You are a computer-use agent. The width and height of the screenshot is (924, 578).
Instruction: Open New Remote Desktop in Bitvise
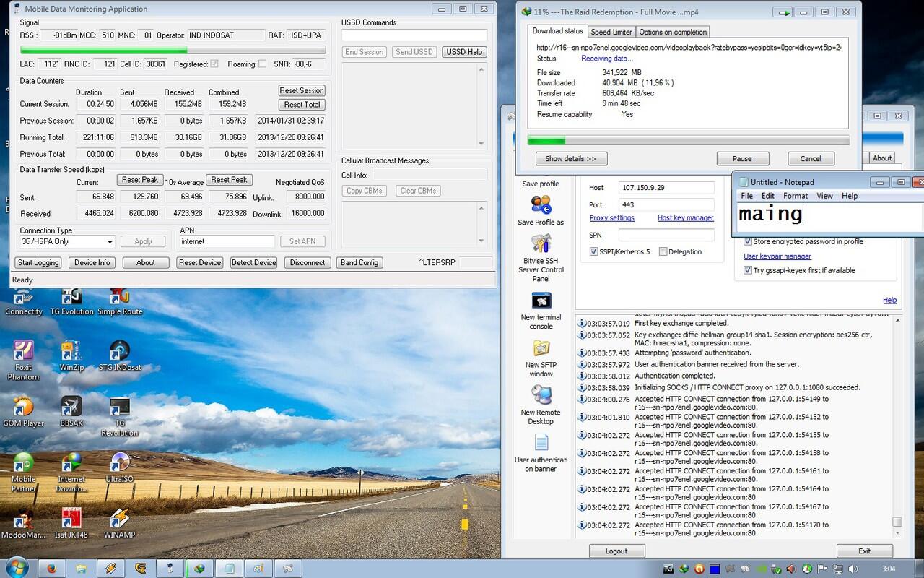coord(541,405)
